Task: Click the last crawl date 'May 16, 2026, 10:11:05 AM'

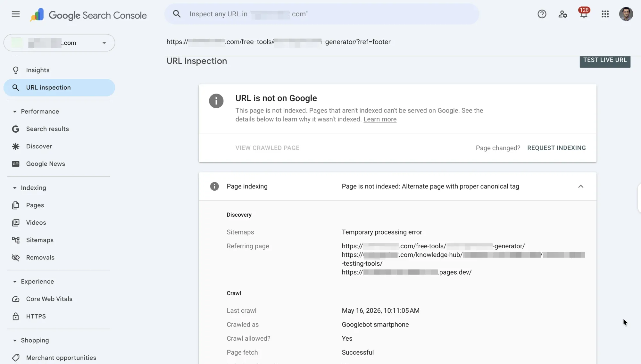Action: (380, 310)
